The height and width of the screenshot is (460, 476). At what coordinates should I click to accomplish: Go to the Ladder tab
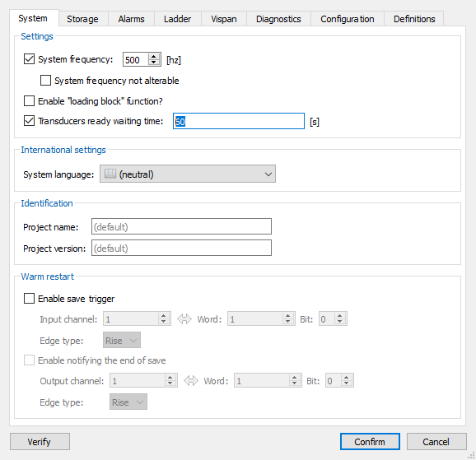coord(178,19)
